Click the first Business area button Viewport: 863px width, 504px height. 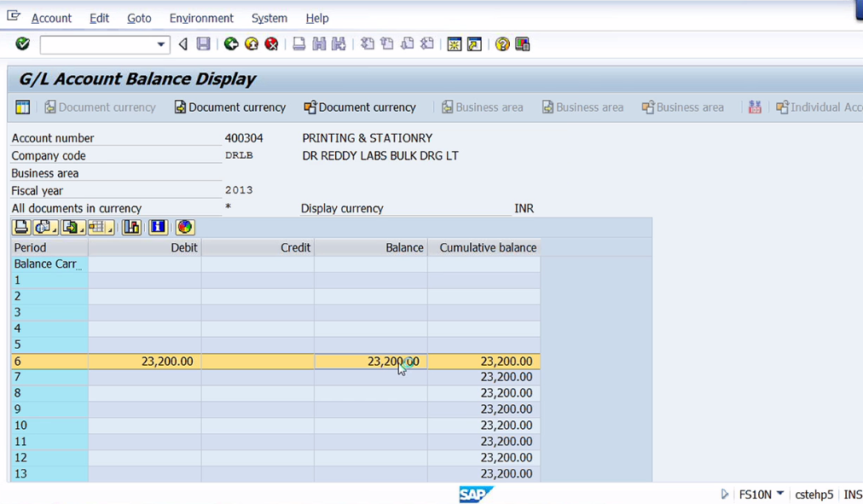tap(482, 107)
